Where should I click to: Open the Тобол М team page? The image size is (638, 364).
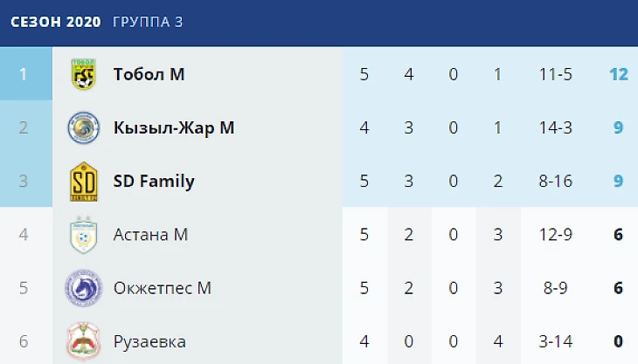(x=149, y=75)
